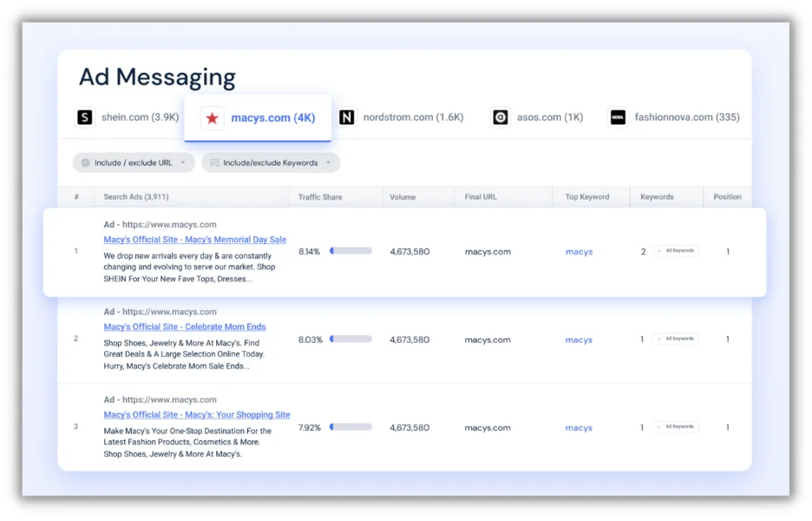Open the nordstrom.com (1.6K) tab

[x=402, y=117]
